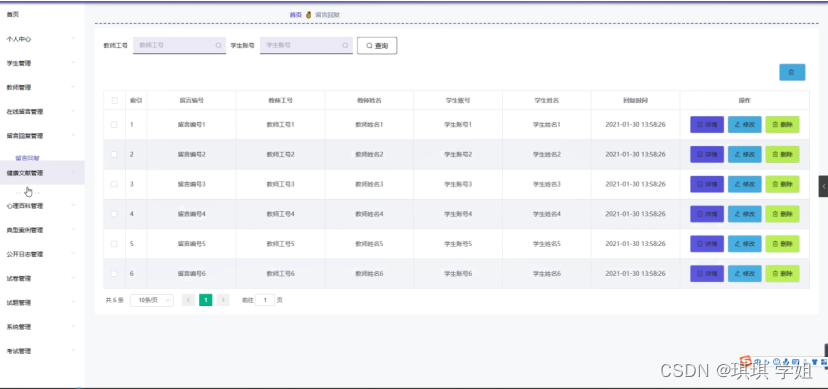Viewport: 828px width, 389px height.
Task: Click 删除 for row 留言编号5
Action: 782,244
